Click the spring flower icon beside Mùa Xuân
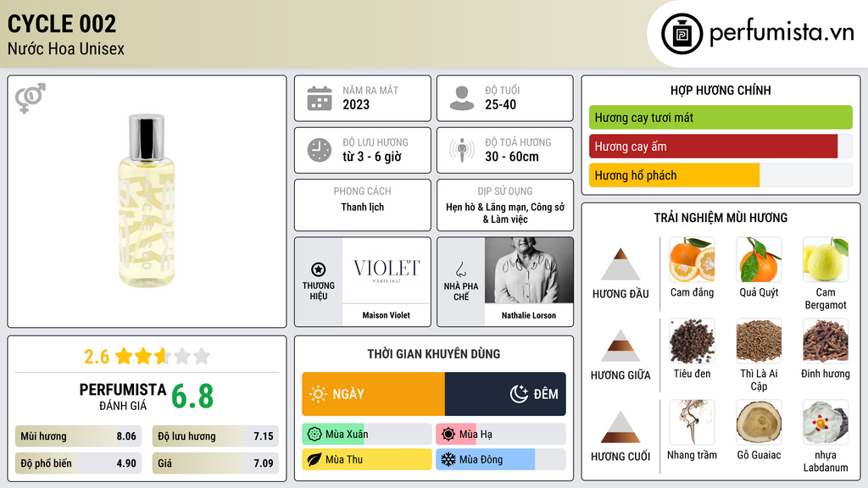 tap(314, 435)
